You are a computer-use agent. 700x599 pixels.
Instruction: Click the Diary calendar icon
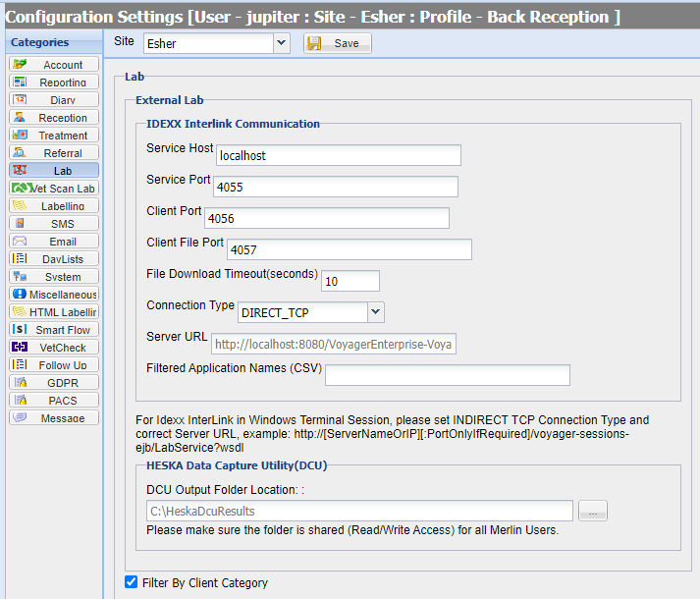20,99
